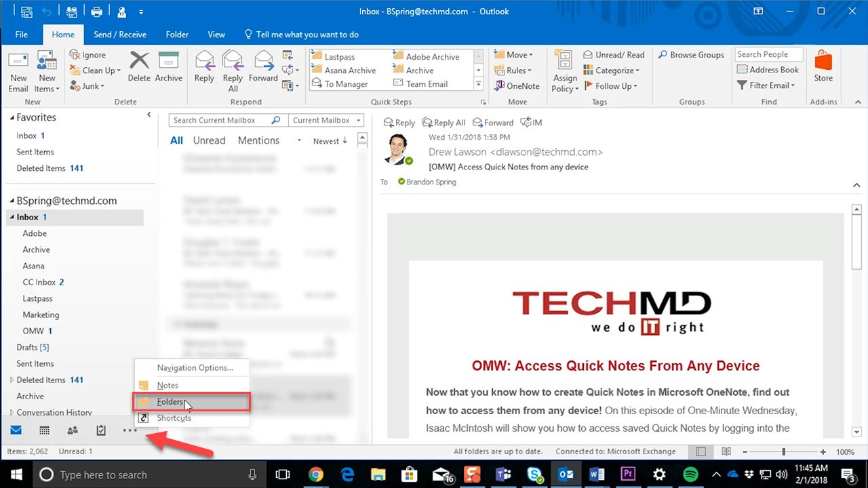Click IM in the reading pane
This screenshot has width=868, height=488.
[x=531, y=123]
